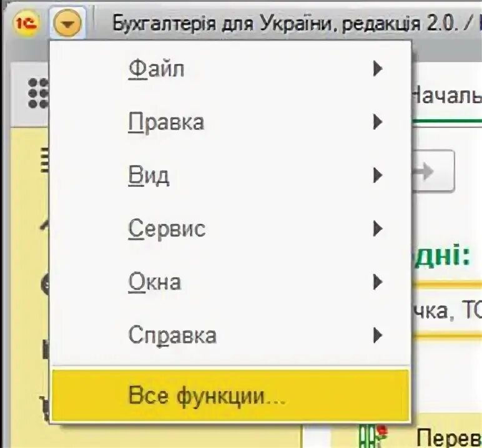Expand the Правка submenu arrow
Viewport: 482px width, 448px height.
(378, 122)
